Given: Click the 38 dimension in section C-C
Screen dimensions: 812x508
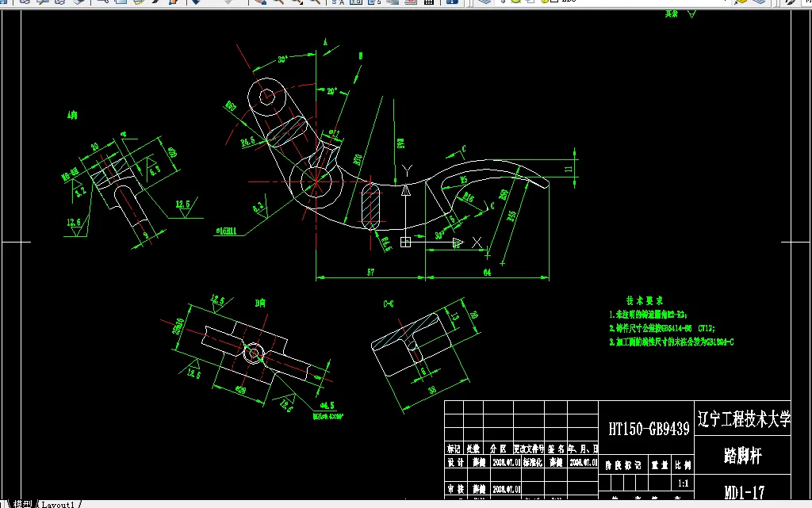Looking at the screenshot, I should point(432,390).
